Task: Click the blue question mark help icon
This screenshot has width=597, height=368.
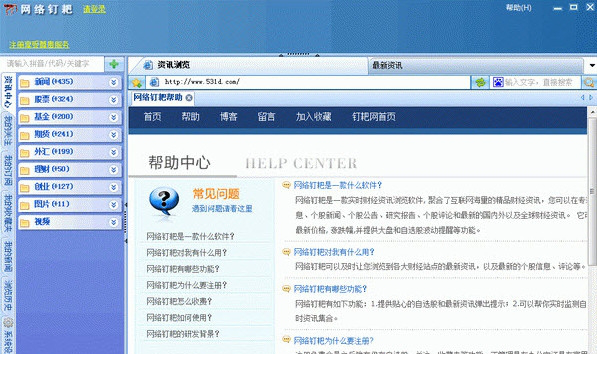Action: coord(164,201)
